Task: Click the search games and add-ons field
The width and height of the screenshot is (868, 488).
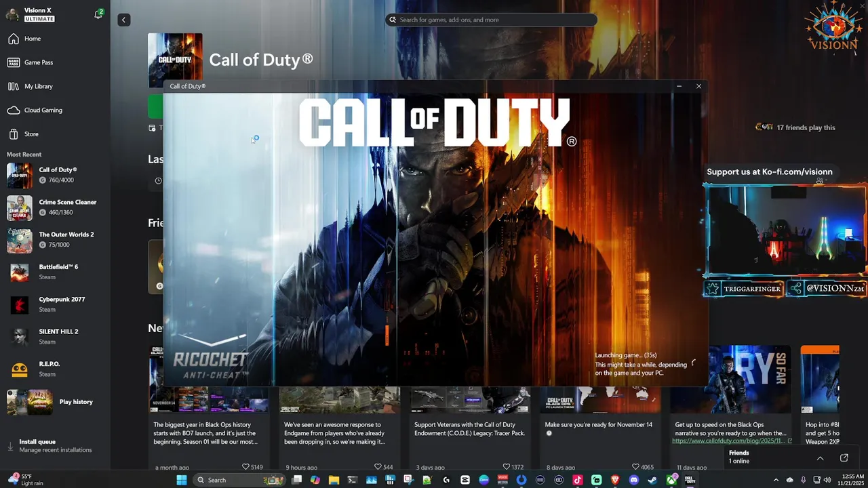Action: pos(491,20)
